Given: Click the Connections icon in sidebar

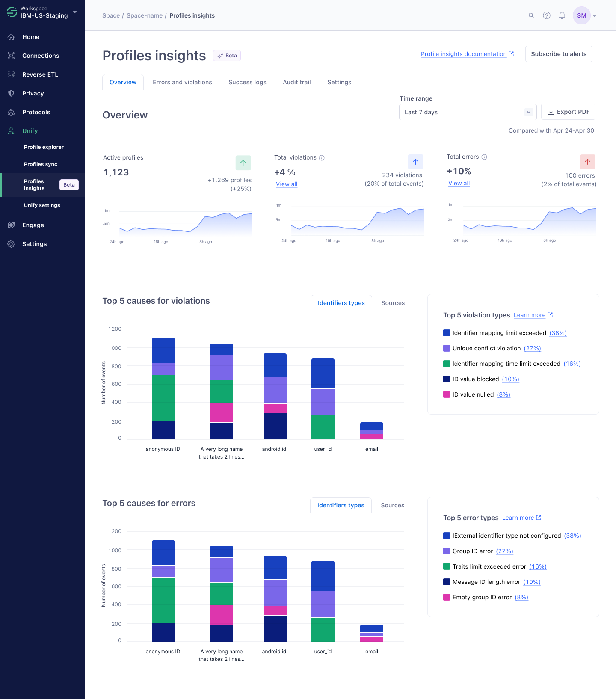Looking at the screenshot, I should [x=11, y=56].
